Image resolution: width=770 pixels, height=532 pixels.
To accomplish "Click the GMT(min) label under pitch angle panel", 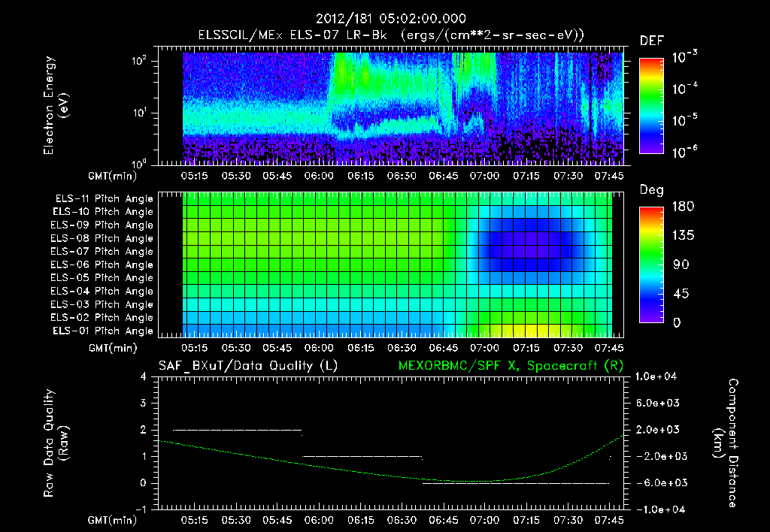I will point(113,349).
